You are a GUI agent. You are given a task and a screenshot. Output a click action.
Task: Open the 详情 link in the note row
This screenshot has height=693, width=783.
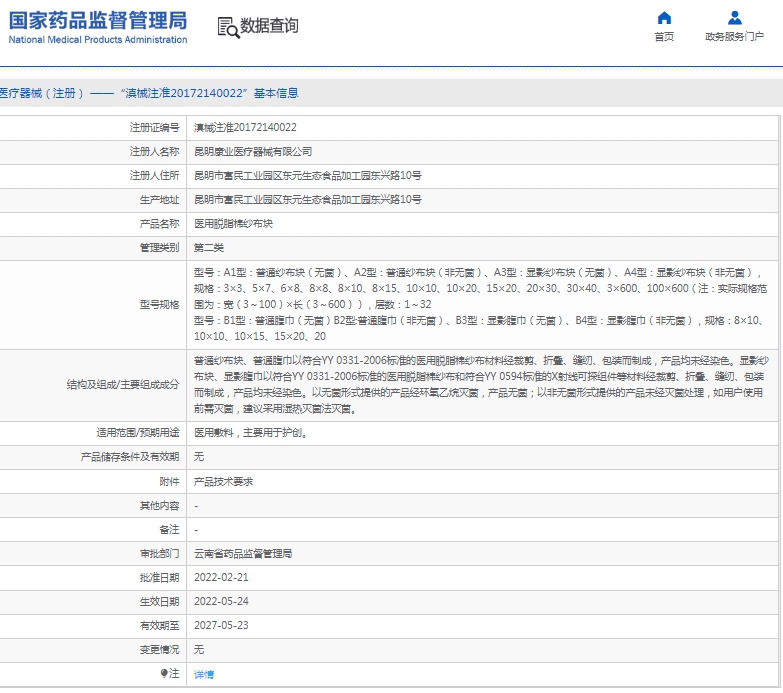point(204,675)
